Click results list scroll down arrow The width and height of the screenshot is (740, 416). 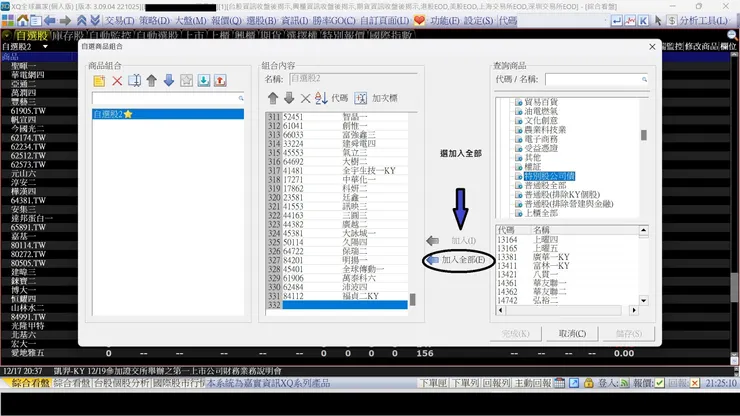(643, 300)
